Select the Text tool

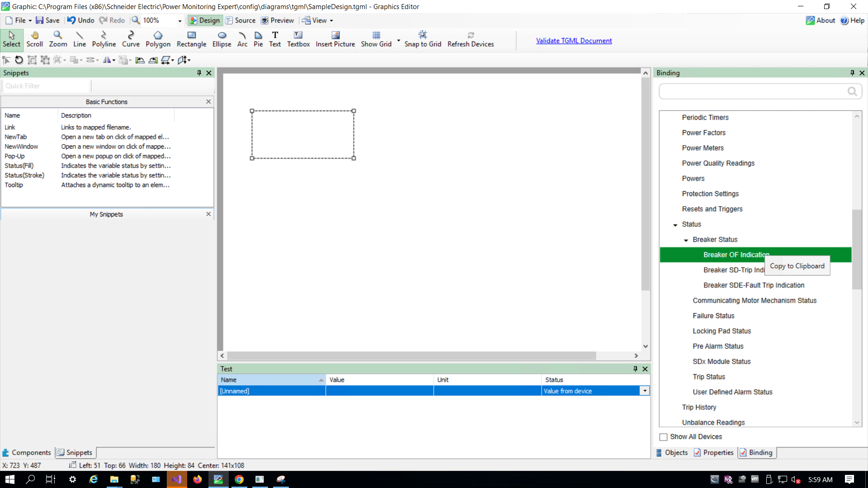click(275, 39)
